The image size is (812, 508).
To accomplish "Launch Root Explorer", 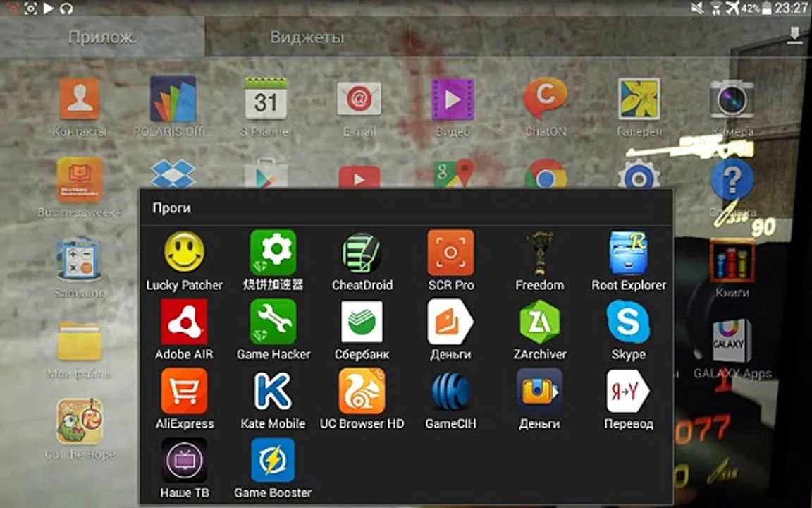I will (628, 253).
